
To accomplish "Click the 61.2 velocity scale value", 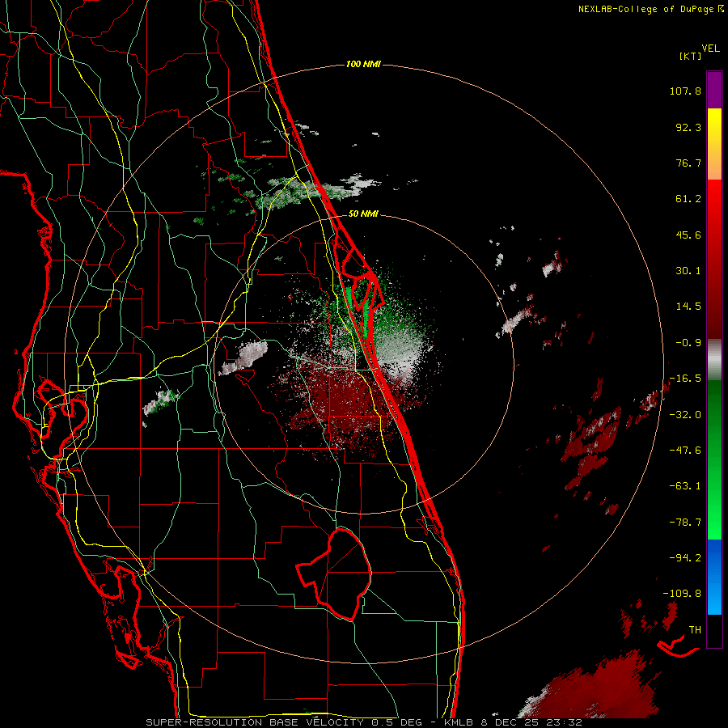I will pyautogui.click(x=688, y=199).
